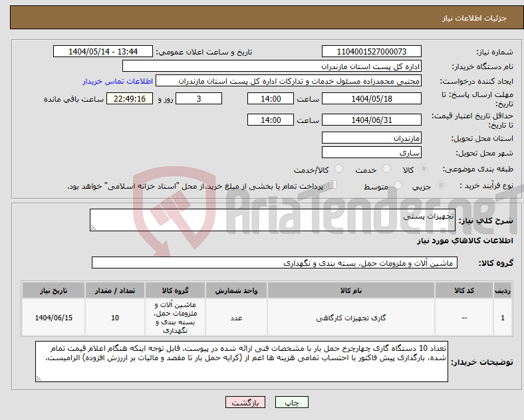Click the request creator name field
This screenshot has width=524, height=420.
[x=289, y=81]
